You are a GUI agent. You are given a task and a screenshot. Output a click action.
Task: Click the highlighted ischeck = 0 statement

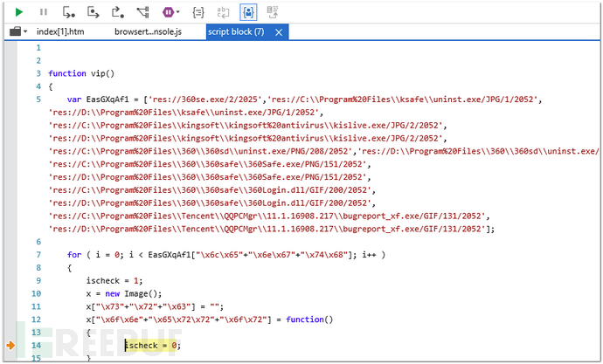pyautogui.click(x=152, y=346)
